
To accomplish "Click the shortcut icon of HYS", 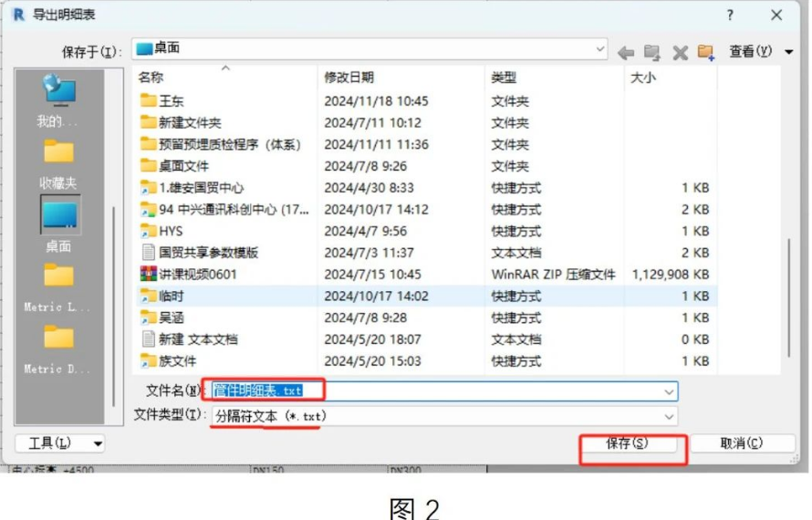I will (x=149, y=231).
